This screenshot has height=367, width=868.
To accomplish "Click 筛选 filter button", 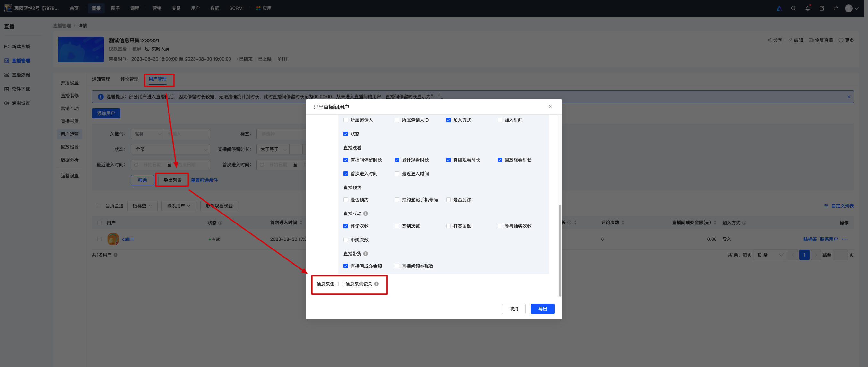I will coord(142,180).
